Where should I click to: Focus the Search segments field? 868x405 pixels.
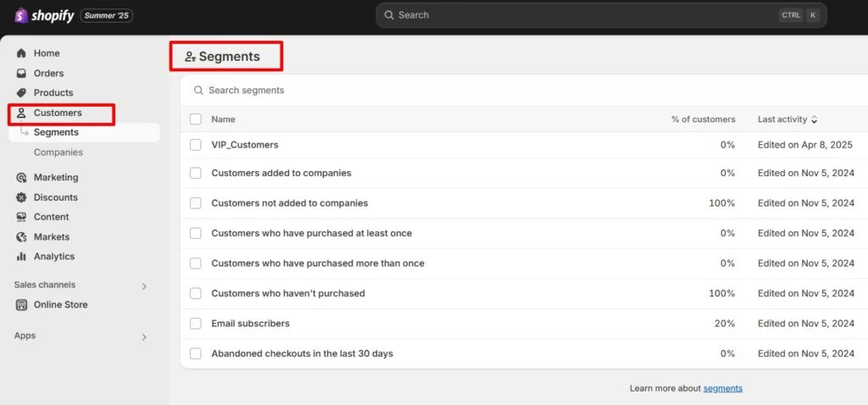tap(523, 90)
